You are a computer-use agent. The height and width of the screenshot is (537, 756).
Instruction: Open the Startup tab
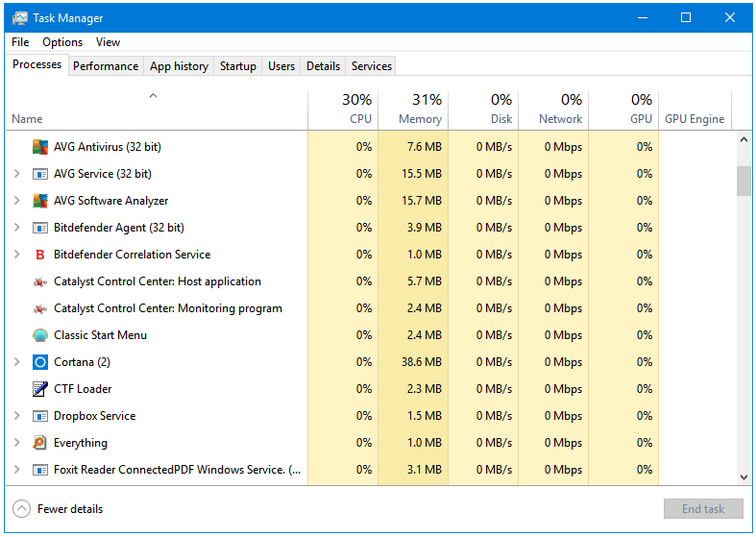[237, 66]
